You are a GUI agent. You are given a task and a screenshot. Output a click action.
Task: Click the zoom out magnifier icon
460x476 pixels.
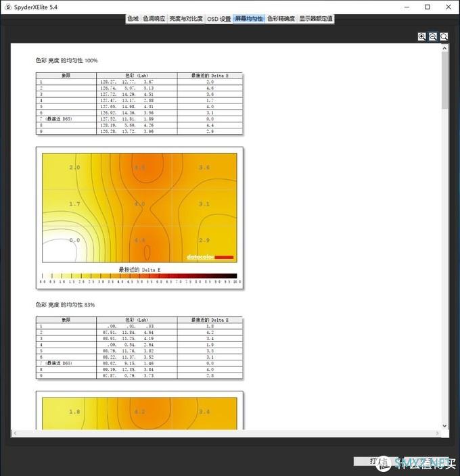point(433,37)
